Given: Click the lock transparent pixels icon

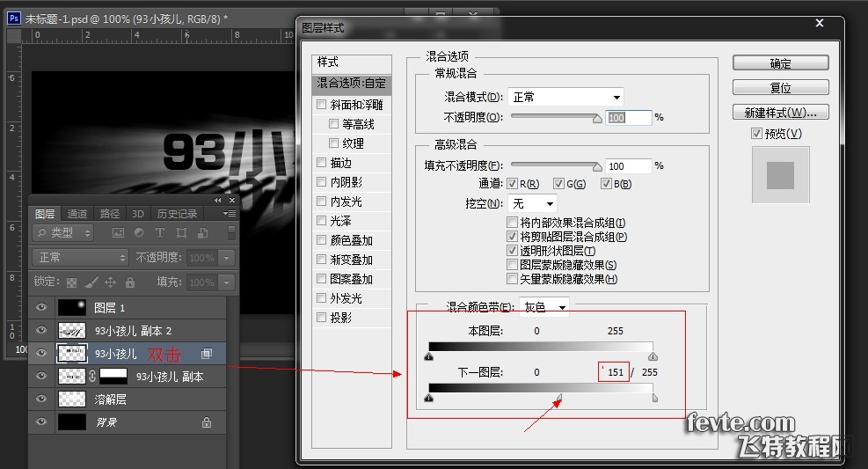Looking at the screenshot, I should pos(72,282).
